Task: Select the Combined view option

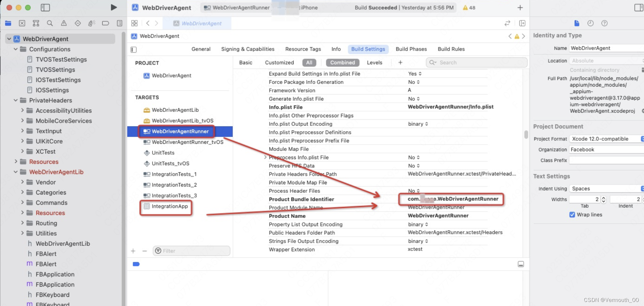Action: coord(342,63)
